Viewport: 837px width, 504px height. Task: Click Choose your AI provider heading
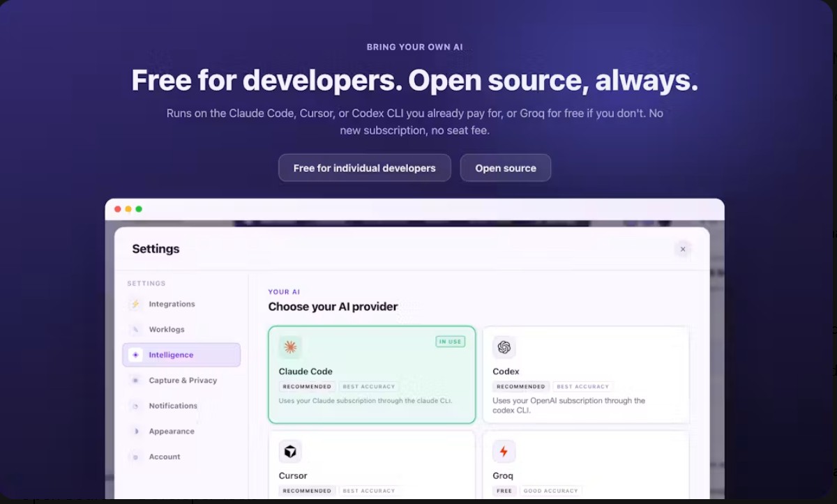tap(333, 307)
